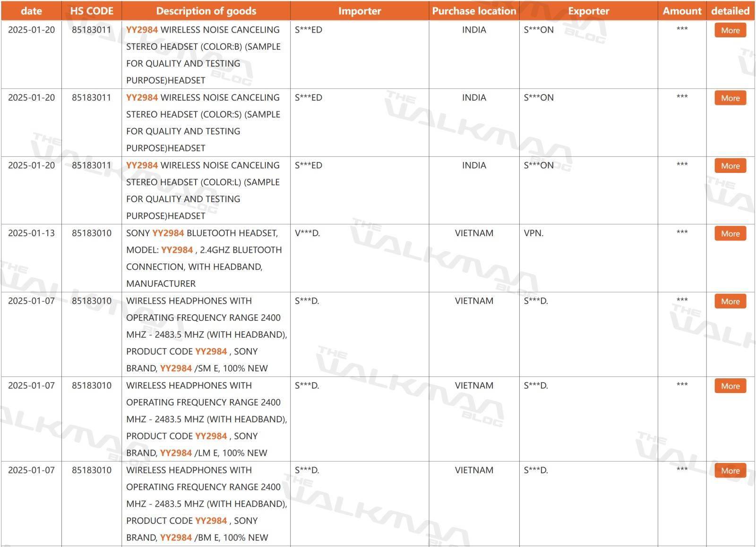Select importer S***ED in COLOR:S row

pos(309,98)
